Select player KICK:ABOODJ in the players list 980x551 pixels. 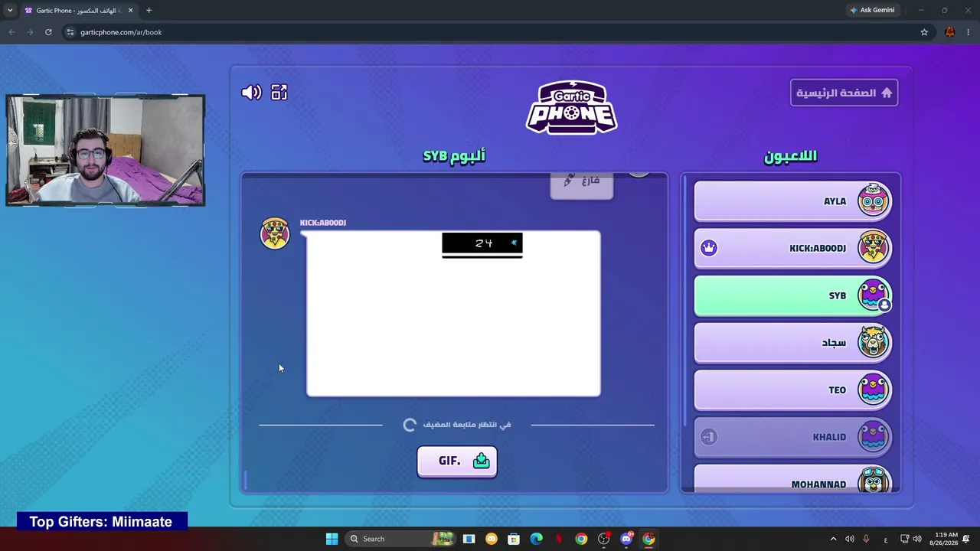coord(793,248)
